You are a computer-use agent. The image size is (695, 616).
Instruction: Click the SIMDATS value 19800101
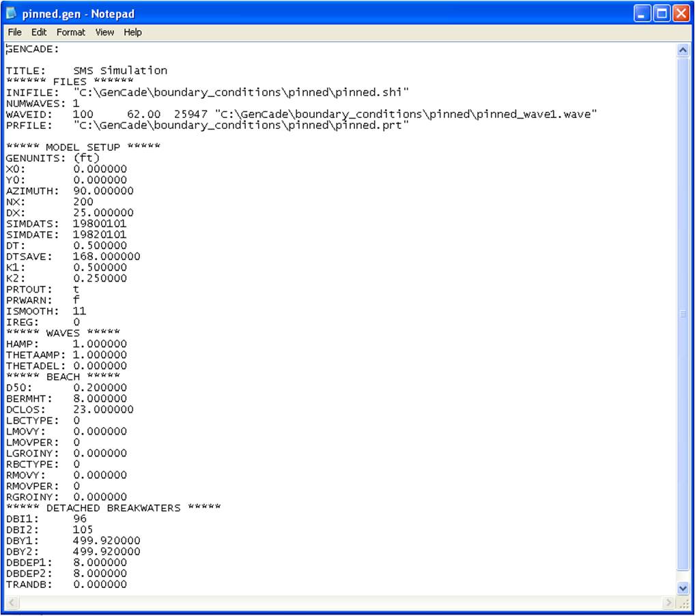coord(100,224)
